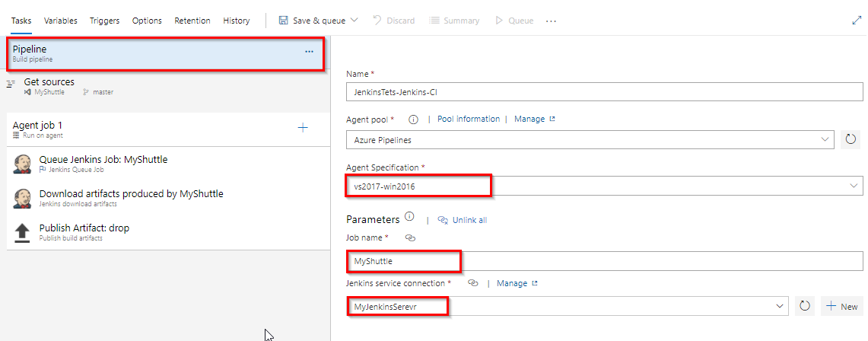The image size is (868, 341).
Task: Click the Jenkins icon beside Queue Jenkins Job
Action: pos(21,164)
